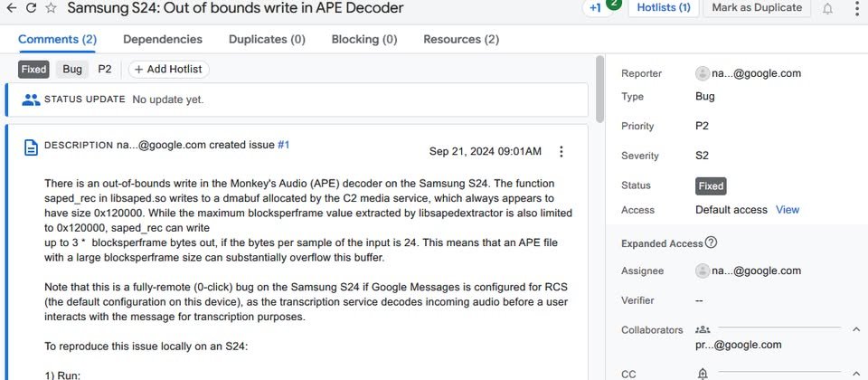Click the Expanded Access help icon
Image resolution: width=868 pixels, height=380 pixels.
click(x=712, y=242)
